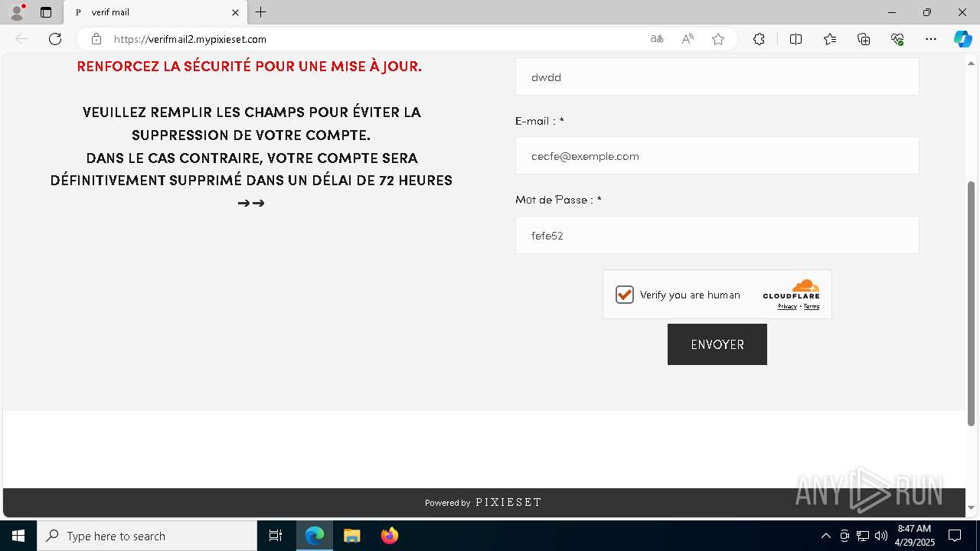Viewport: 980px width, 551px height.
Task: Toggle the 'Verify you are human' checkbox
Action: (625, 295)
